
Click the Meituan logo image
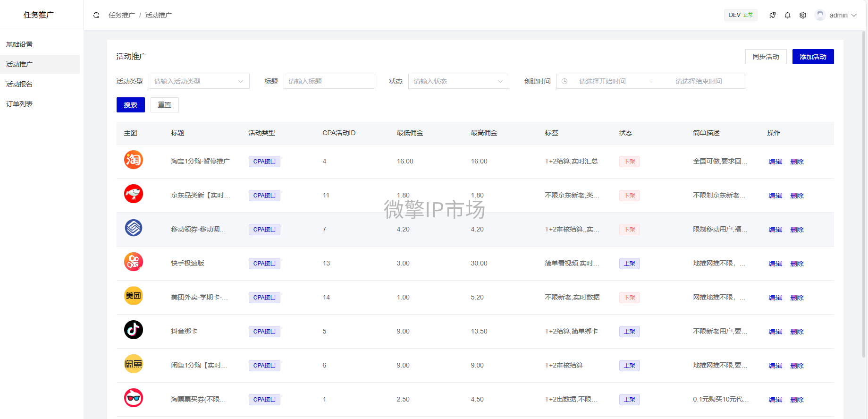pyautogui.click(x=134, y=296)
